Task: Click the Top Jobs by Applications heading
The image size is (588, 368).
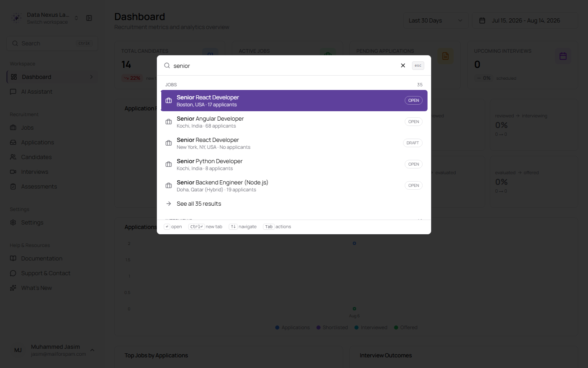Action: click(x=156, y=355)
